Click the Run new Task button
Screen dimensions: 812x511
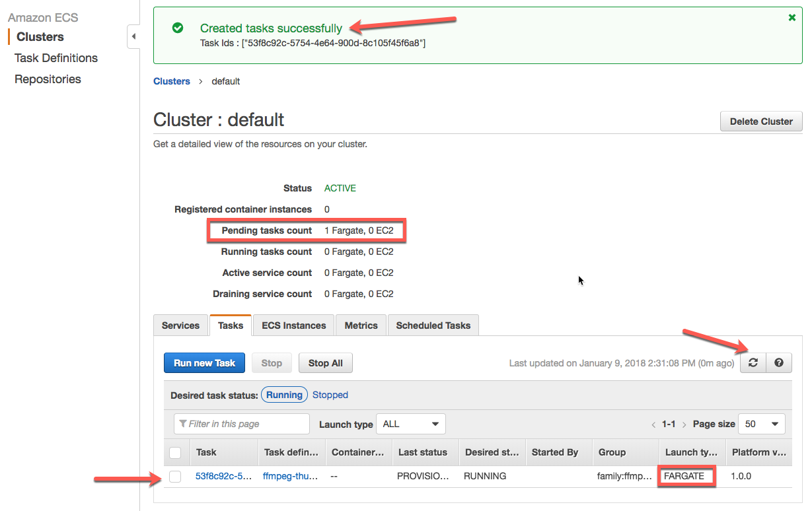[x=204, y=363]
